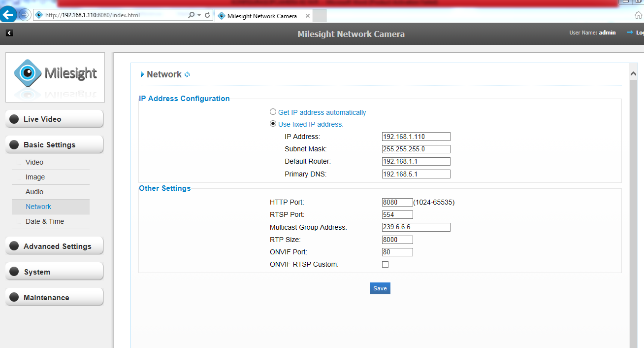
Task: Open the Video settings page
Action: (x=34, y=162)
